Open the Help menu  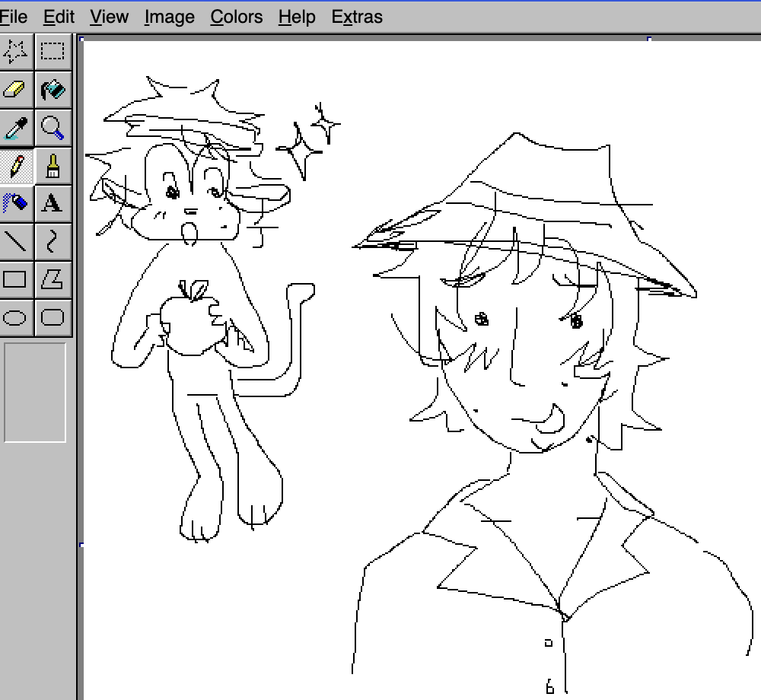pyautogui.click(x=297, y=17)
